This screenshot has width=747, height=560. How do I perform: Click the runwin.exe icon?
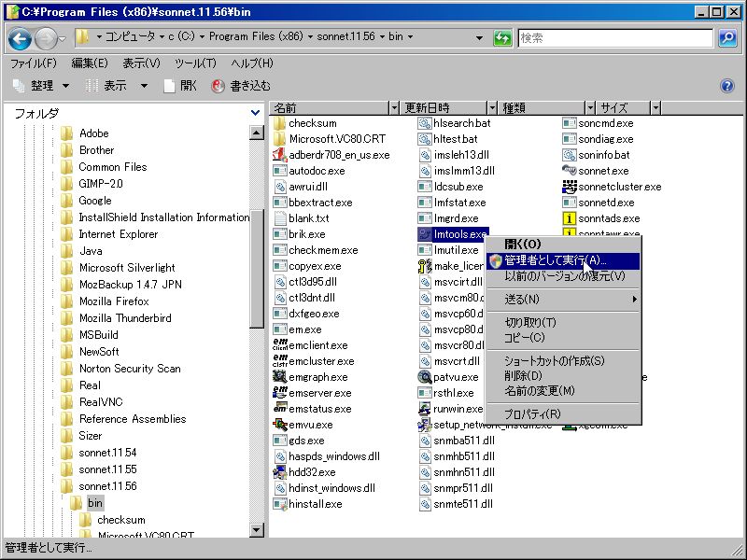click(425, 409)
